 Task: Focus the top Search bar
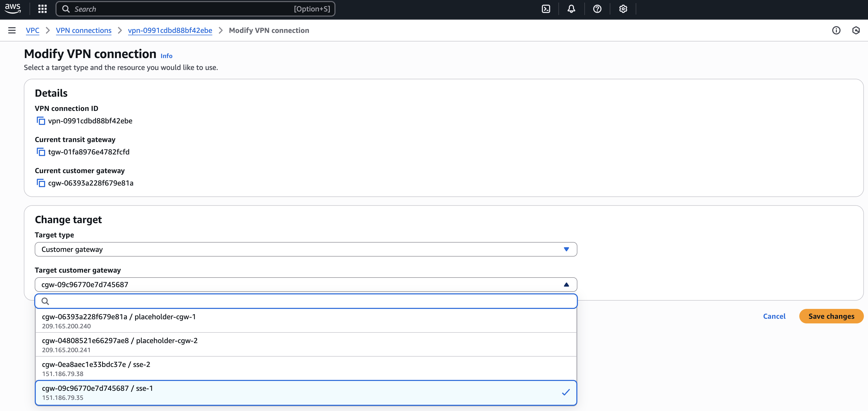coord(195,9)
